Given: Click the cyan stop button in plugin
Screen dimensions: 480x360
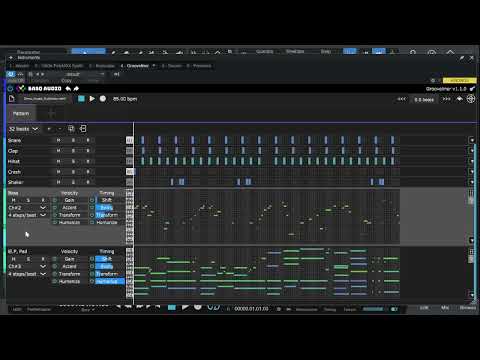Looking at the screenshot, I should coord(81,99).
